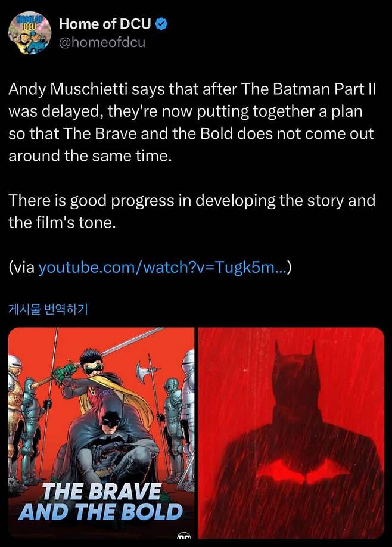This screenshot has width=392, height=547.
Task: Click the "There is good progress" paragraph
Action: pos(192,212)
